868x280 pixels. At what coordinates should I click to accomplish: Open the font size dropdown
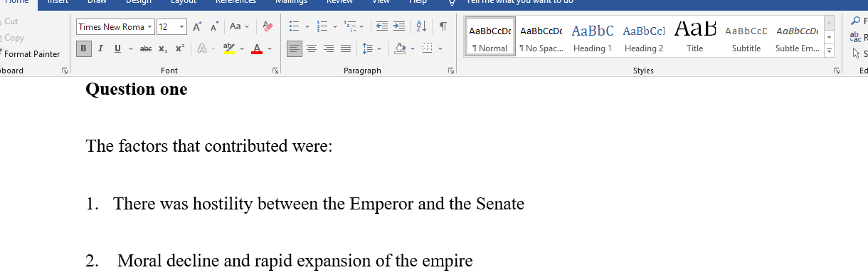(182, 27)
